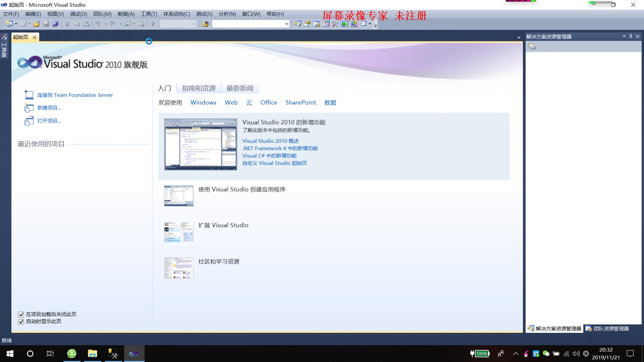This screenshot has height=362, width=644.
Task: Click the New Project toolbar icon
Action: tap(9, 24)
